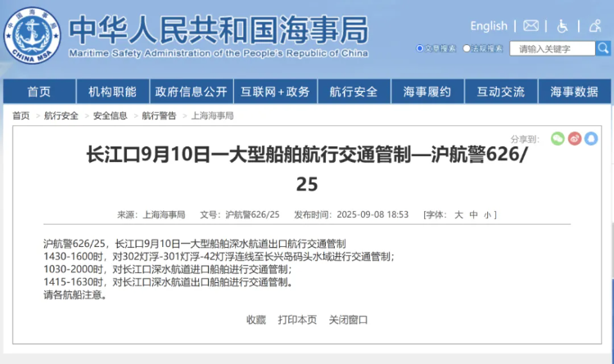This screenshot has height=364, width=614.
Task: Click the elderly-friendly mode icon
Action: coord(594,26)
